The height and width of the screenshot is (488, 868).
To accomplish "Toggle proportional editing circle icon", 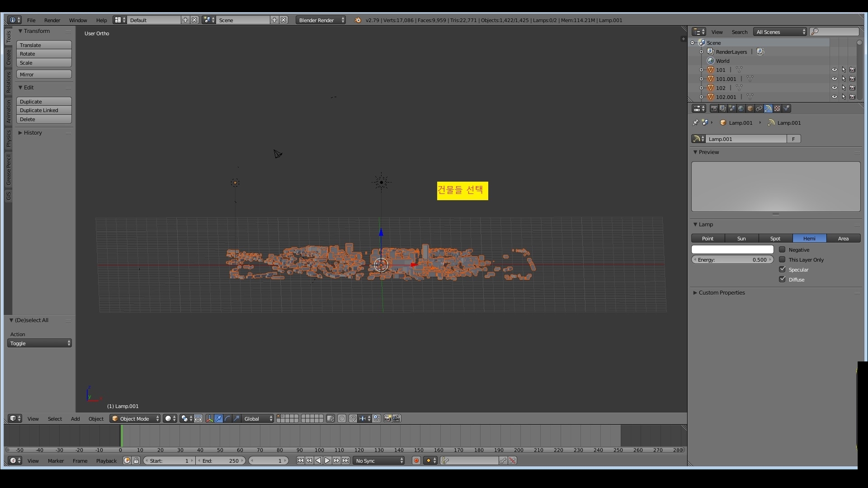I will coord(342,419).
